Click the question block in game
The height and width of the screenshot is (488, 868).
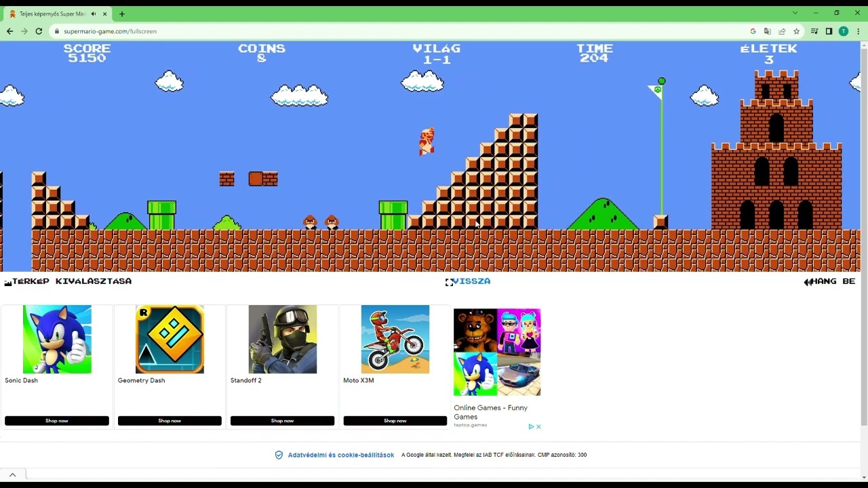256,179
